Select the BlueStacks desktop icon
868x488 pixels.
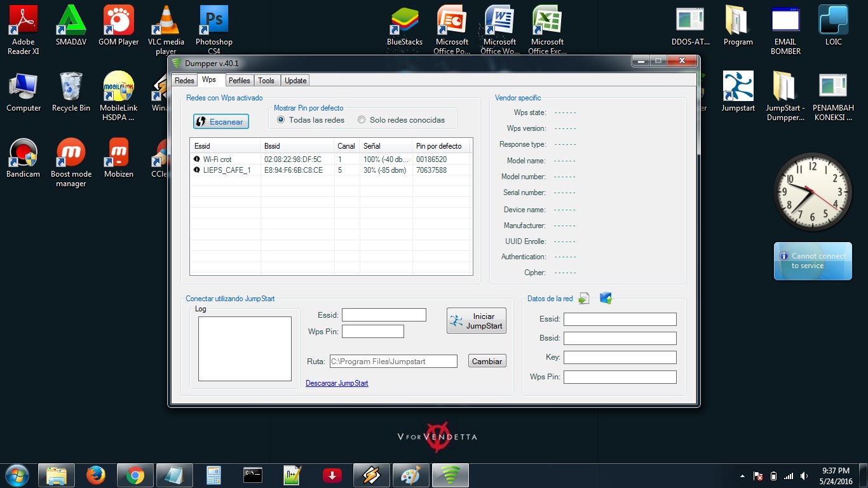pos(405,25)
